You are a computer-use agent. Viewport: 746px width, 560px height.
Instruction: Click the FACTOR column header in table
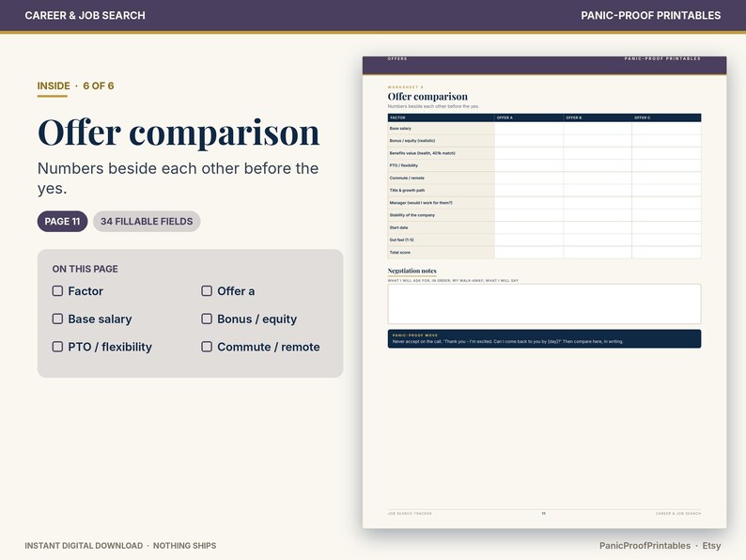441,117
